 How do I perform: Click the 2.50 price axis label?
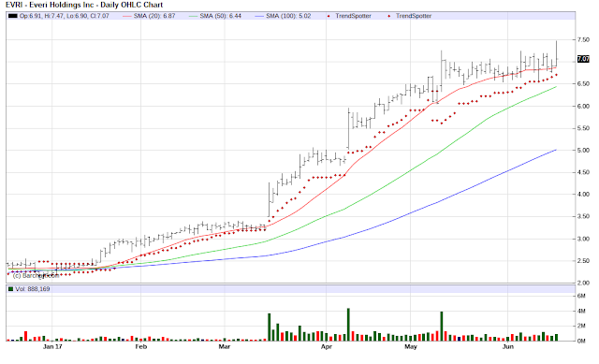click(583, 261)
